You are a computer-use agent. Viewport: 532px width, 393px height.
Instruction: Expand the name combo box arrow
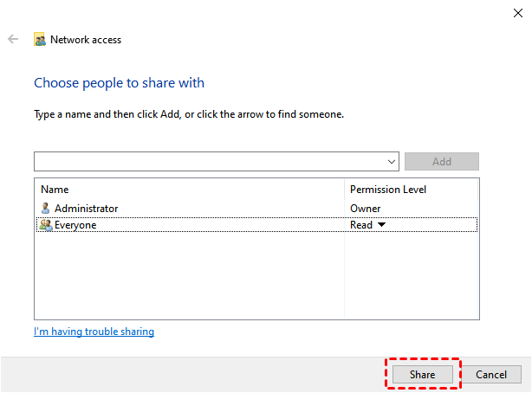[x=393, y=162]
